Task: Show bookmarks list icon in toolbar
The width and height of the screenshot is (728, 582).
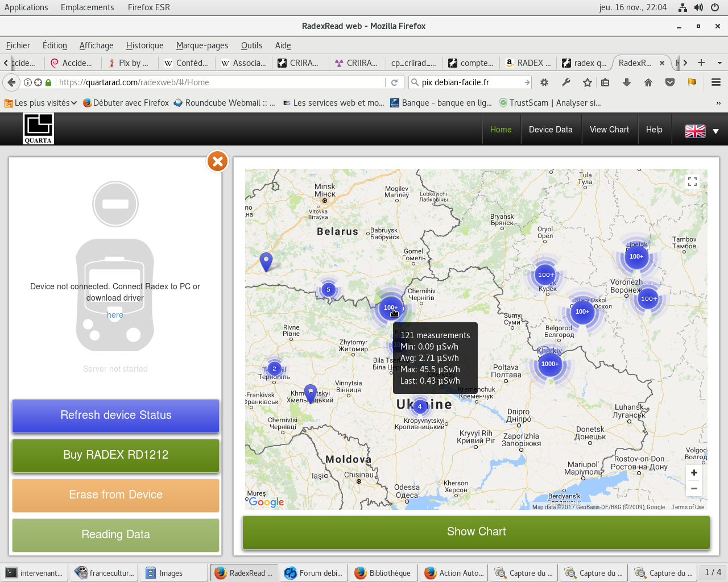Action: coord(605,82)
